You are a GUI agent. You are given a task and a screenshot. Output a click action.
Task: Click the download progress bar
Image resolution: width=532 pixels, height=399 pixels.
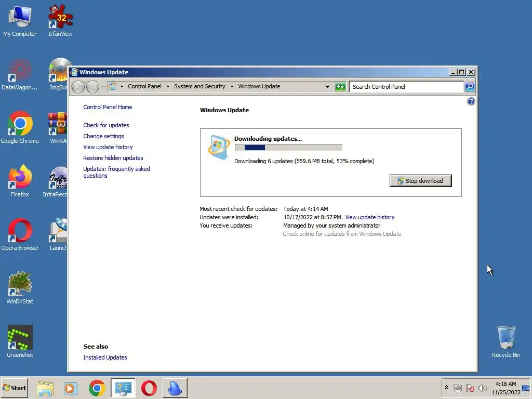coord(288,147)
